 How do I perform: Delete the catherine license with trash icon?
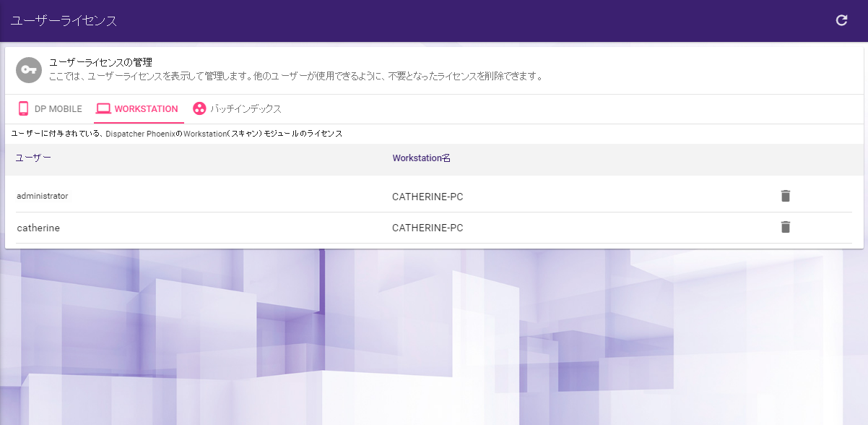point(786,227)
